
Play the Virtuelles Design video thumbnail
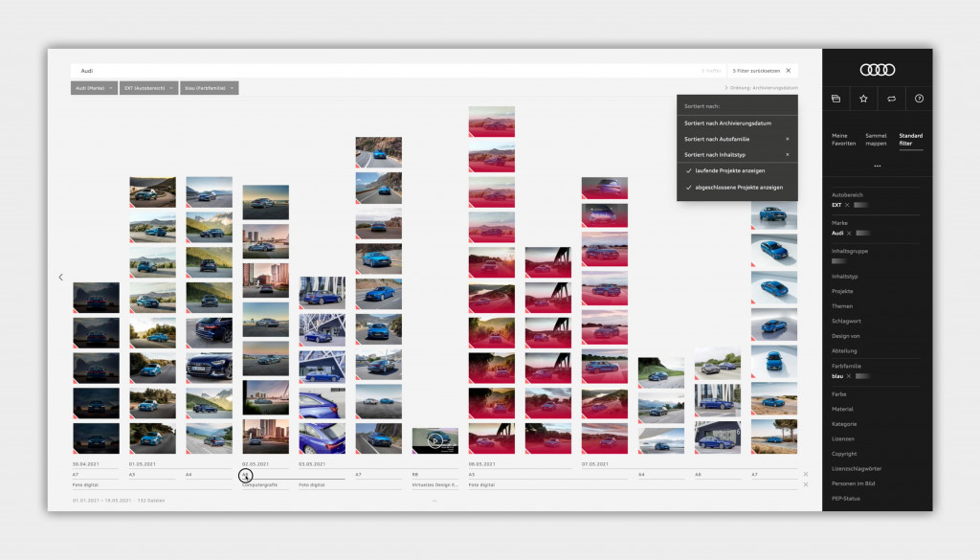pos(434,441)
